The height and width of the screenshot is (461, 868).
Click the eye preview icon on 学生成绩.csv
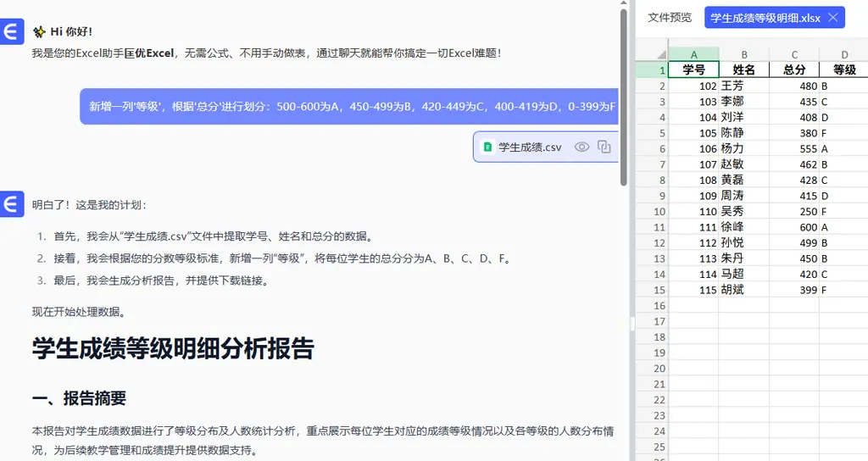tap(581, 147)
